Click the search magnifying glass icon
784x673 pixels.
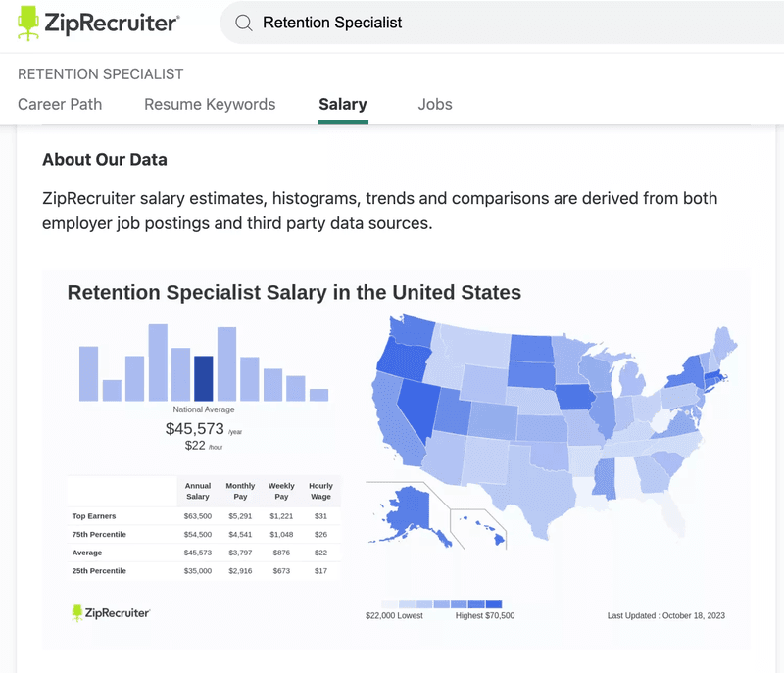coord(242,22)
